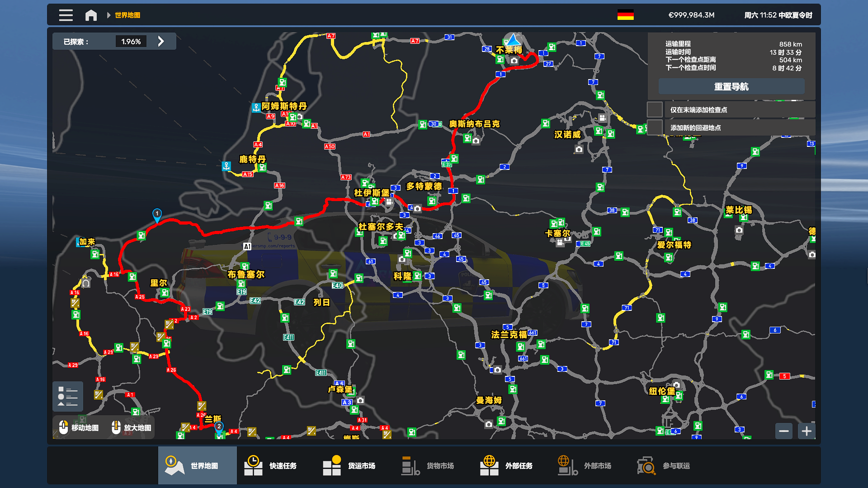
Task: Click the €999,984.3M money display
Action: pos(692,15)
